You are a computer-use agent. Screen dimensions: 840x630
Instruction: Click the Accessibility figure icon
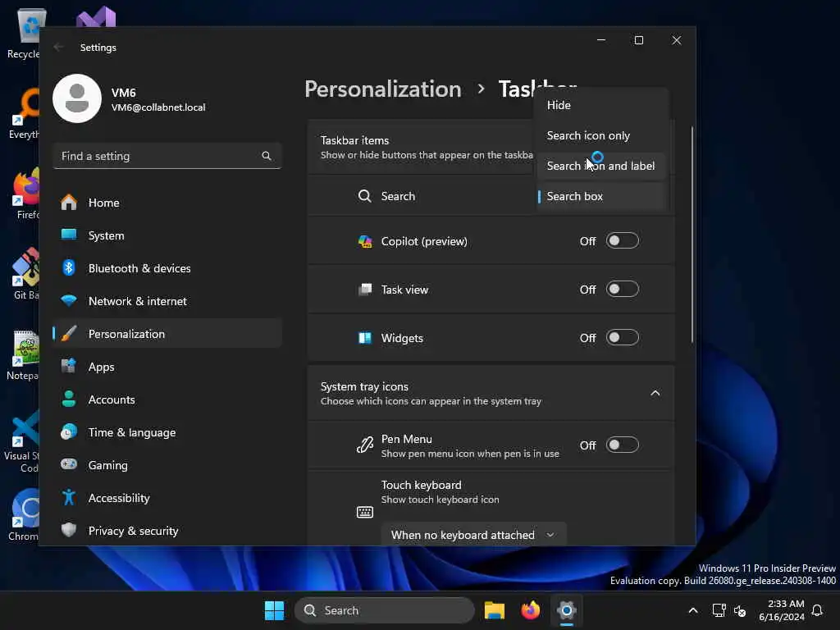(69, 498)
